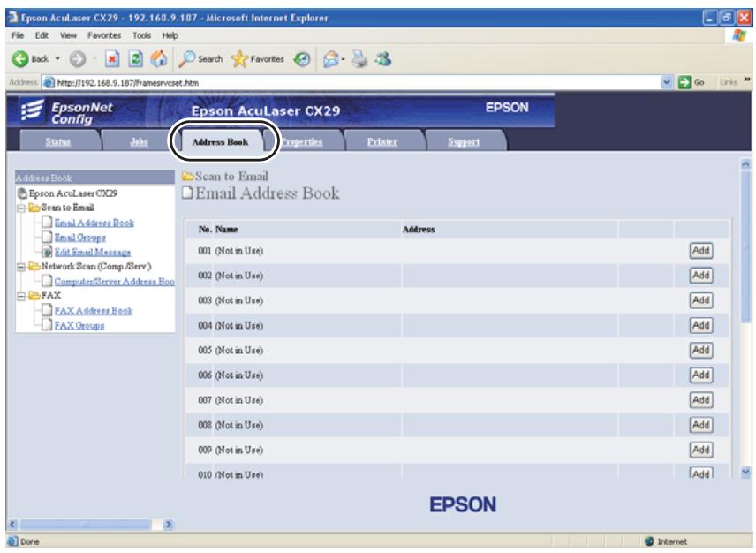Click Internet zone globe in status bar

click(x=649, y=542)
